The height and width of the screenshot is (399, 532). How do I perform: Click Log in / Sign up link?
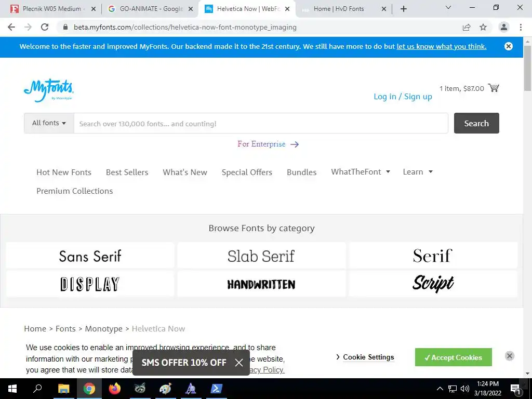(403, 97)
